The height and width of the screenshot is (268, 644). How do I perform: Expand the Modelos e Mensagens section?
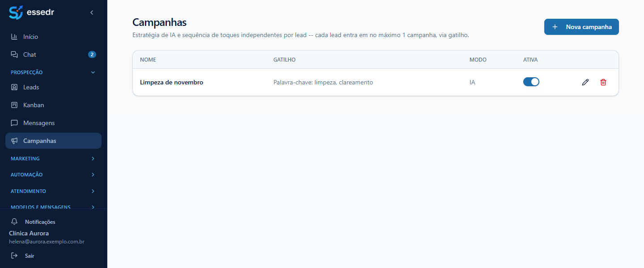tap(54, 207)
